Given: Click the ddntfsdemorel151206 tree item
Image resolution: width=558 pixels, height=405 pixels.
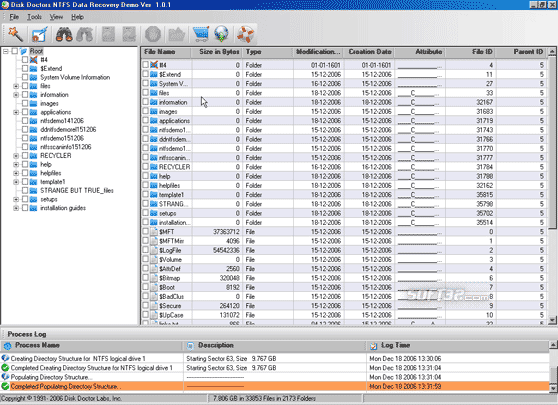Looking at the screenshot, I should (x=68, y=130).
